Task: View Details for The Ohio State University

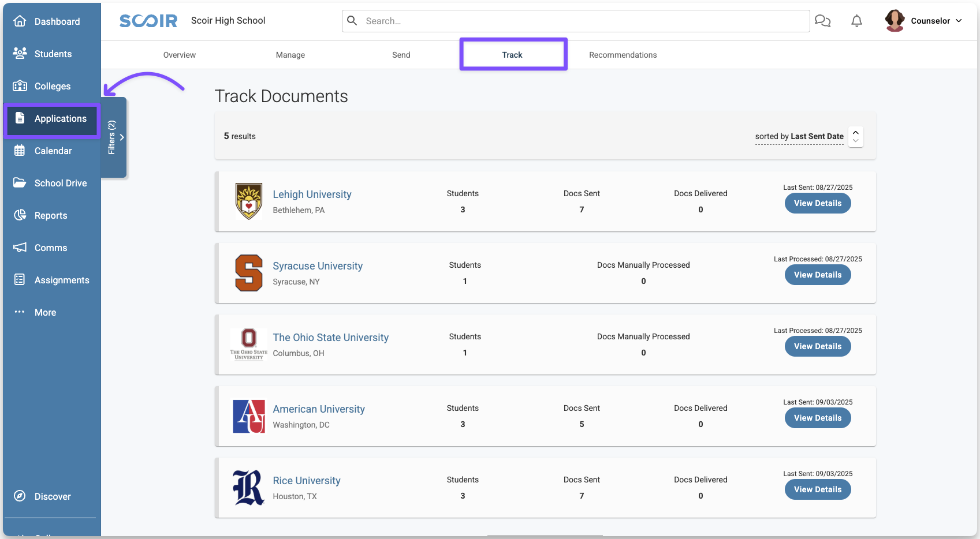Action: 818,346
